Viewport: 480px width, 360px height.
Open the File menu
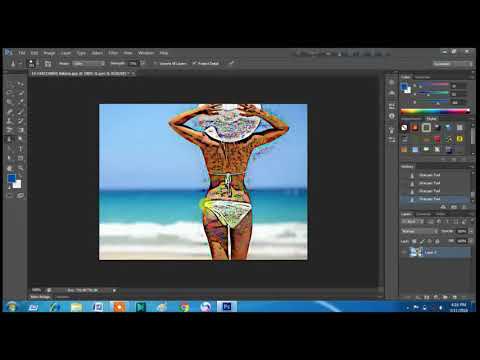coord(22,53)
